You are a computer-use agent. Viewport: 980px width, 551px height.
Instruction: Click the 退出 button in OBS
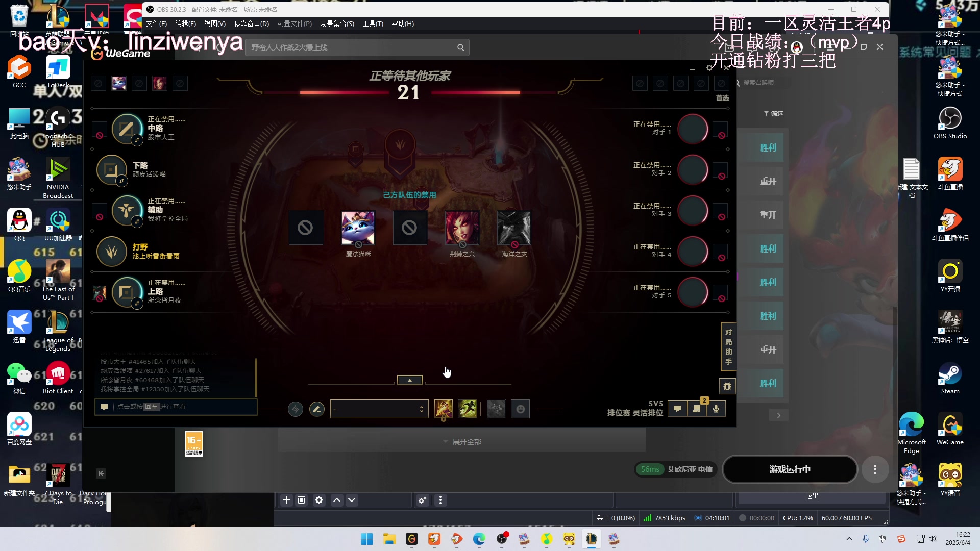[x=812, y=496]
